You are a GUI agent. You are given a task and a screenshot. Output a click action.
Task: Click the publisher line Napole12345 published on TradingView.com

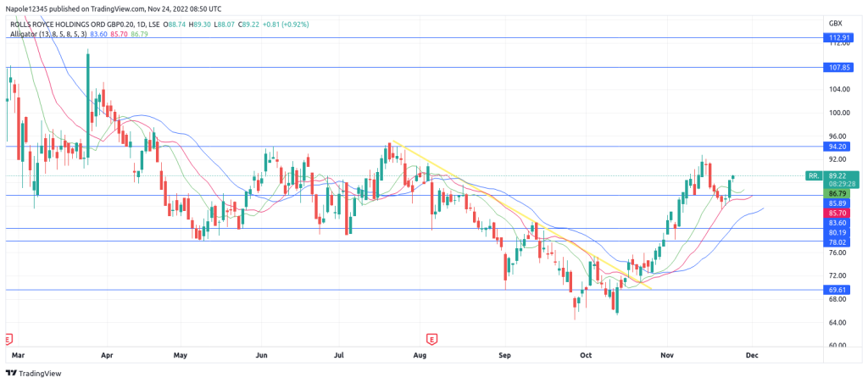click(114, 9)
